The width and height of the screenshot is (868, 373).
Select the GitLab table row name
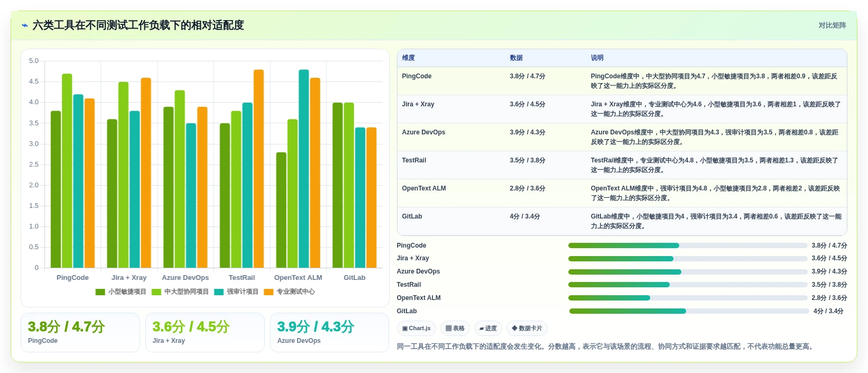click(x=412, y=216)
